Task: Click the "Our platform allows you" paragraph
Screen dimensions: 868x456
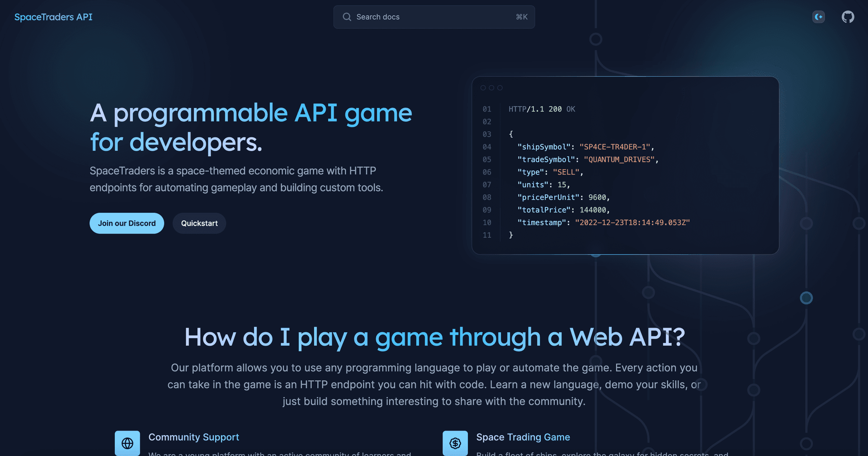Action: (434, 385)
